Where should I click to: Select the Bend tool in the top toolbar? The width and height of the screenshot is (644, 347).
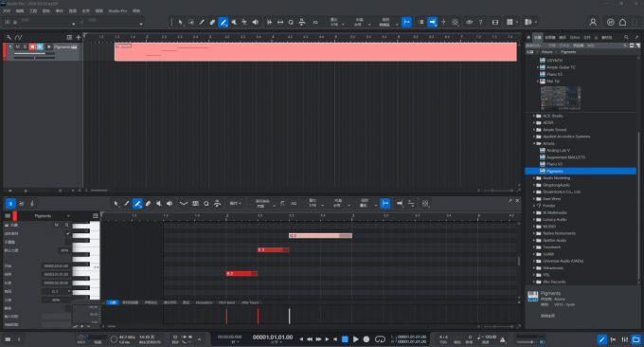244,22
